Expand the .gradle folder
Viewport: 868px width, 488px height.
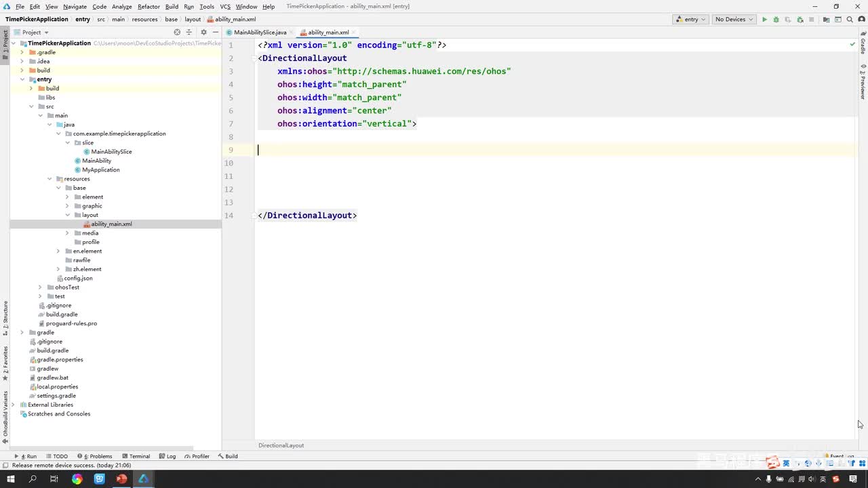pos(22,52)
